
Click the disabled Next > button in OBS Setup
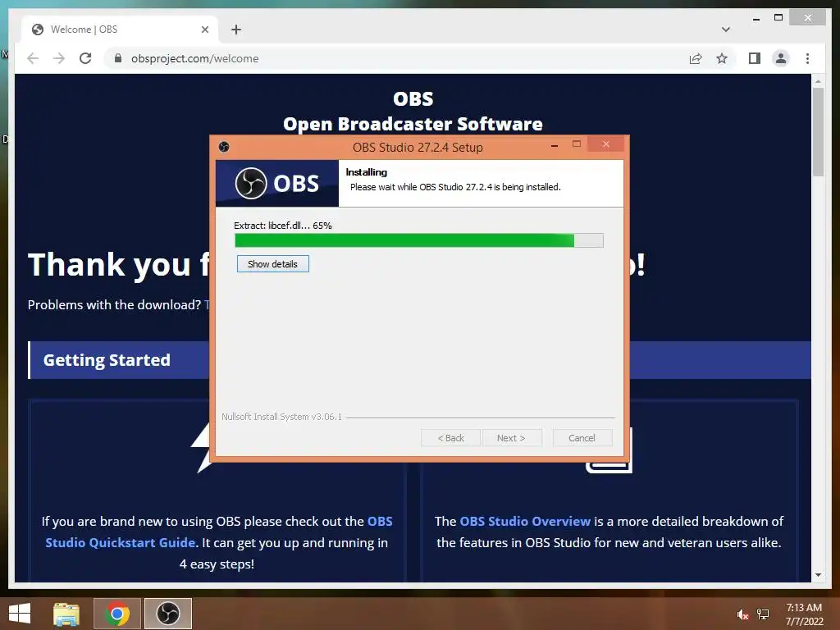[x=512, y=438]
